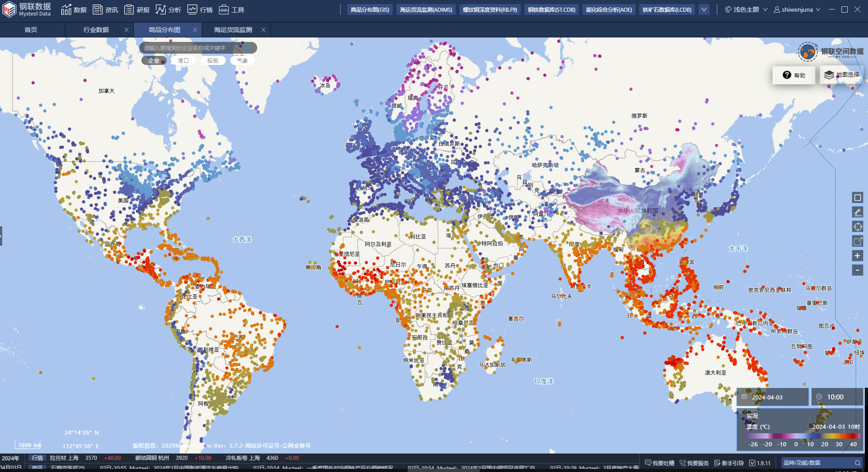
Task: Click the clock icon in the time box
Action: [819, 397]
